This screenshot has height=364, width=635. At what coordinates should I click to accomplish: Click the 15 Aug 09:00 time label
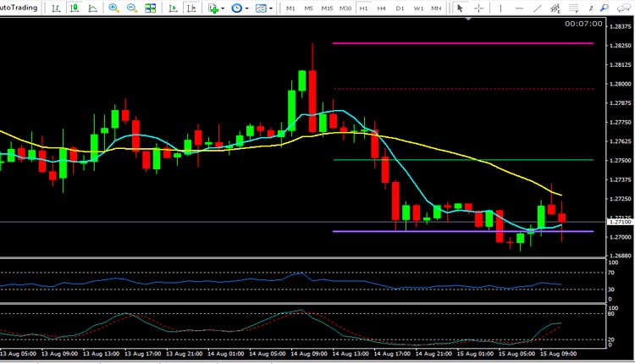point(559,354)
